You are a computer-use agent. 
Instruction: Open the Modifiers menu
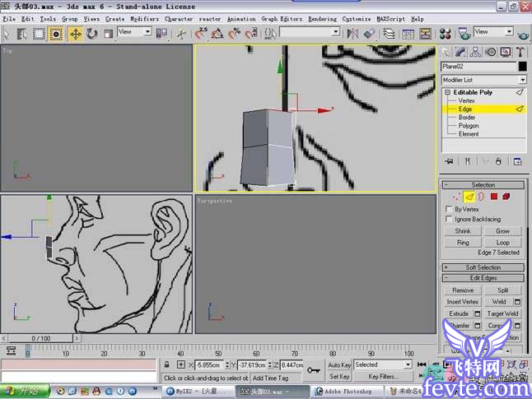point(144,18)
